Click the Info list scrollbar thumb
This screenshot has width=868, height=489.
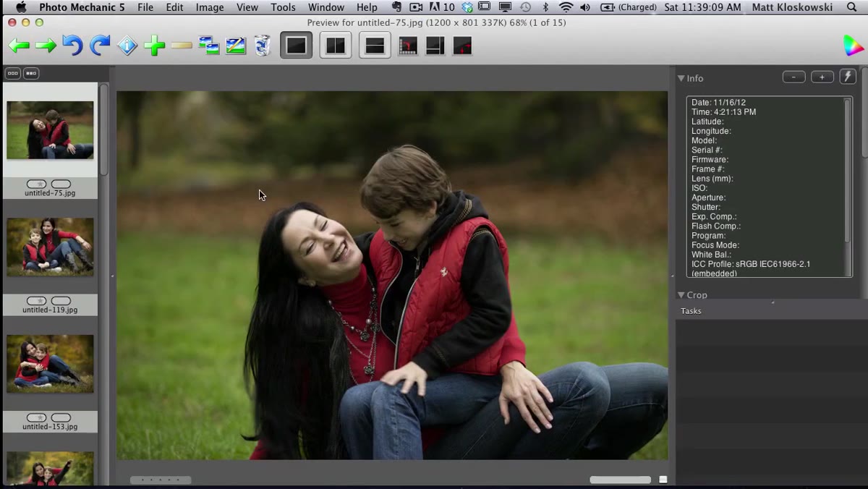click(x=848, y=171)
